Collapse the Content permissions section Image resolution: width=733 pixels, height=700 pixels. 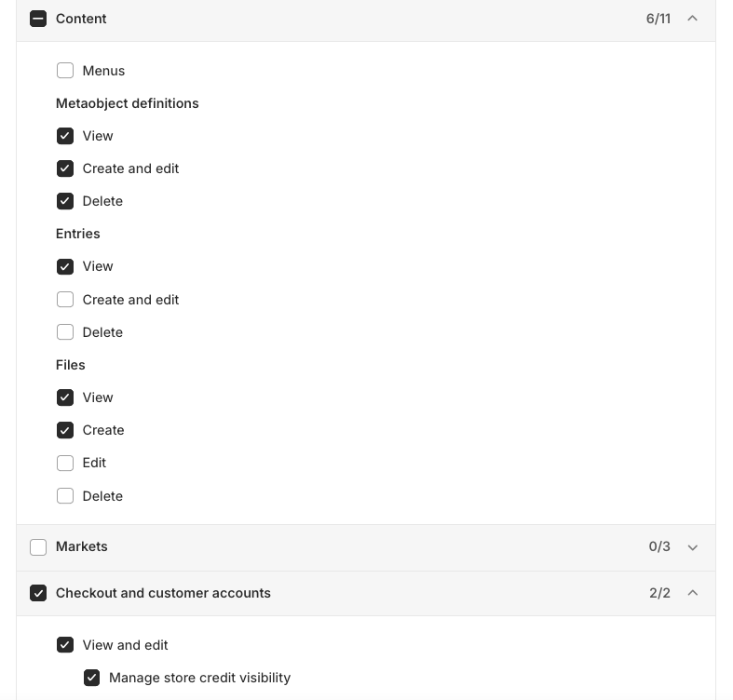[692, 19]
